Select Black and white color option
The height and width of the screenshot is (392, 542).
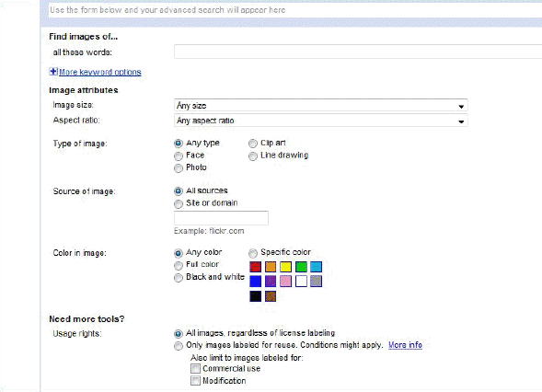click(x=179, y=278)
